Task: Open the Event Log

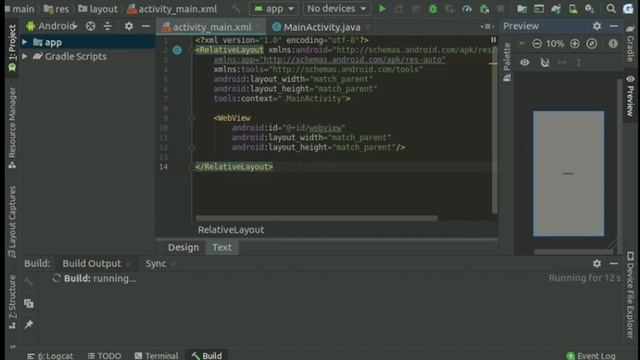Action: [x=591, y=356]
